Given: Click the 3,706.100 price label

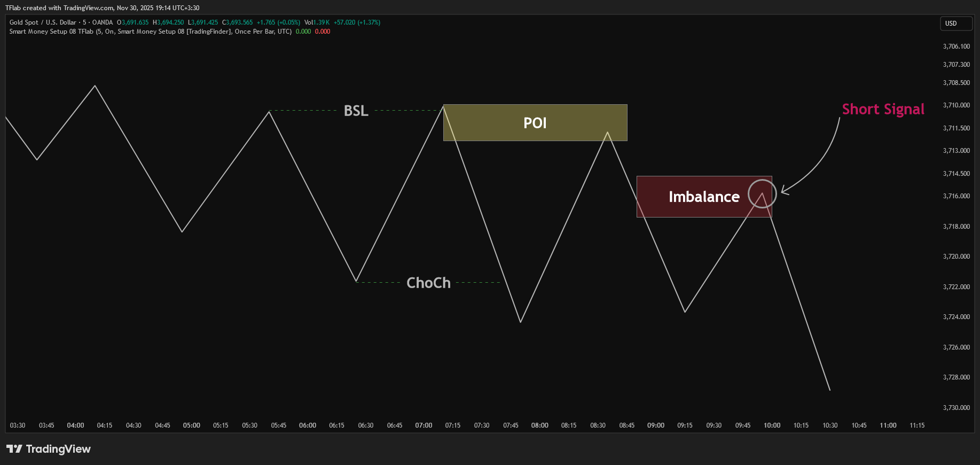Looking at the screenshot, I should click(957, 46).
